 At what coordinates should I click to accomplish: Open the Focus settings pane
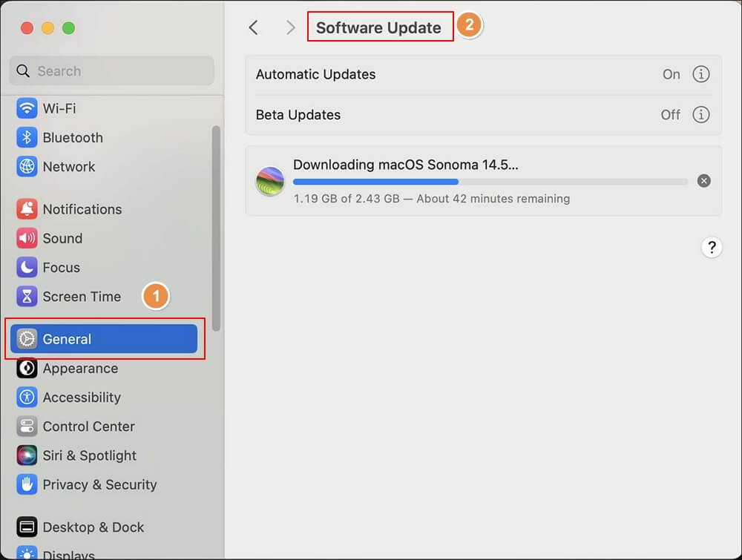point(104,267)
